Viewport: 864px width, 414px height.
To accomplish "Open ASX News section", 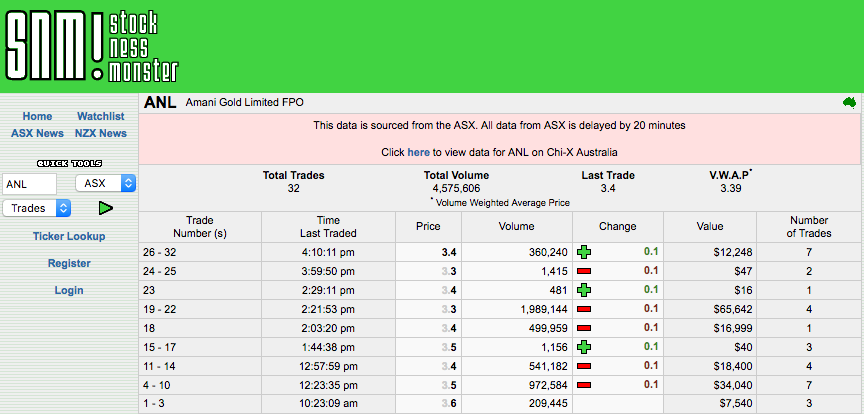I will click(37, 133).
